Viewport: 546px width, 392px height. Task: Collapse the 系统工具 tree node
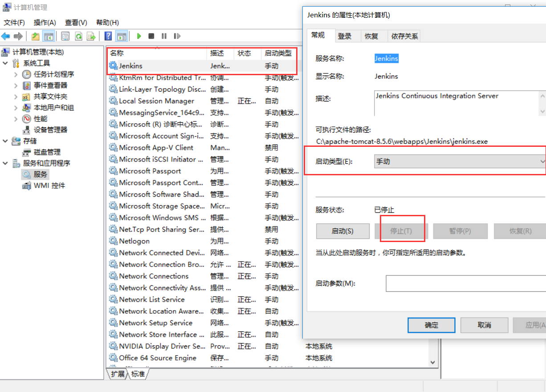click(5, 63)
